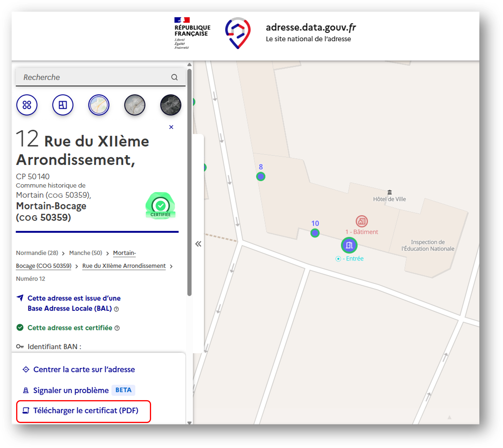Click the red Bâtiment building icon

[x=361, y=221]
